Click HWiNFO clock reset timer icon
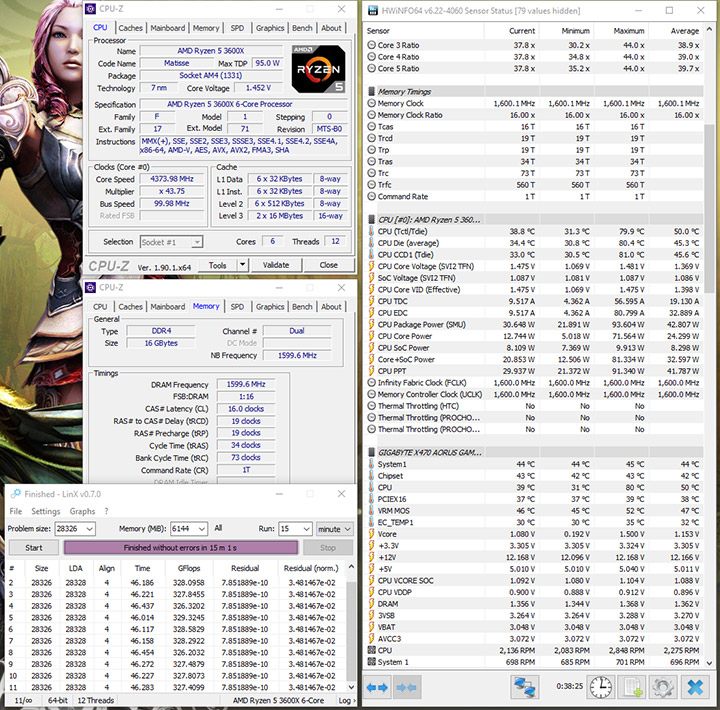 [x=600, y=688]
